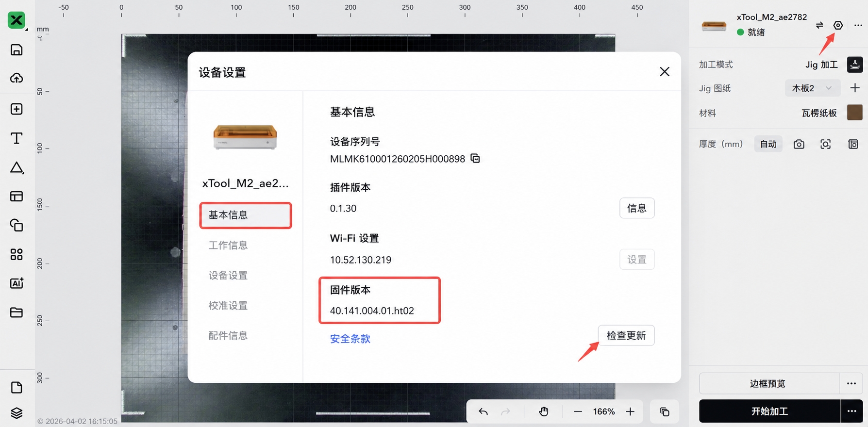
Task: Click the serial number MLMK610001260205H000898
Action: pyautogui.click(x=398, y=159)
